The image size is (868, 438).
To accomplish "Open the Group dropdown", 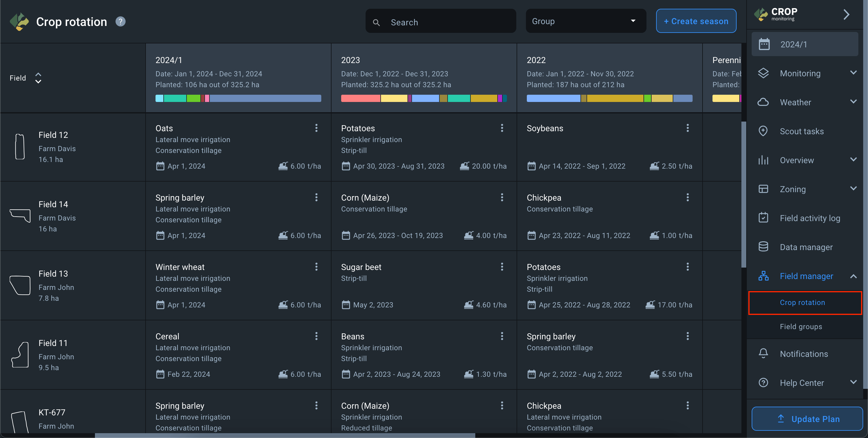I will pyautogui.click(x=585, y=21).
